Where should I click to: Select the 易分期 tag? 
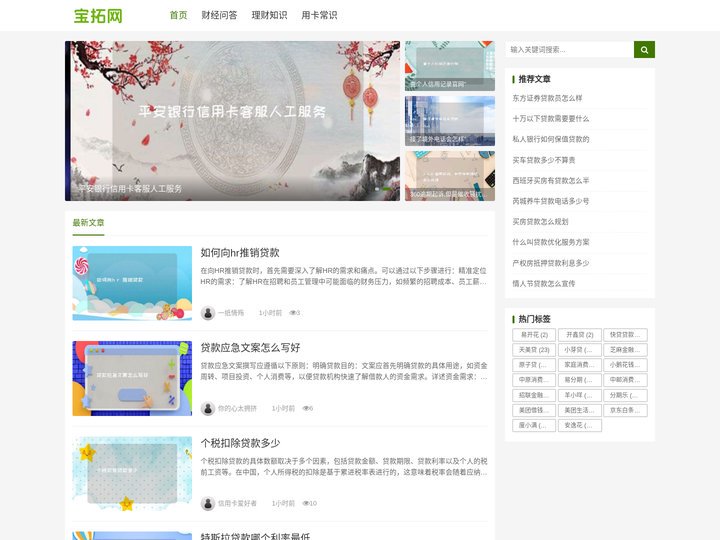[x=579, y=380]
